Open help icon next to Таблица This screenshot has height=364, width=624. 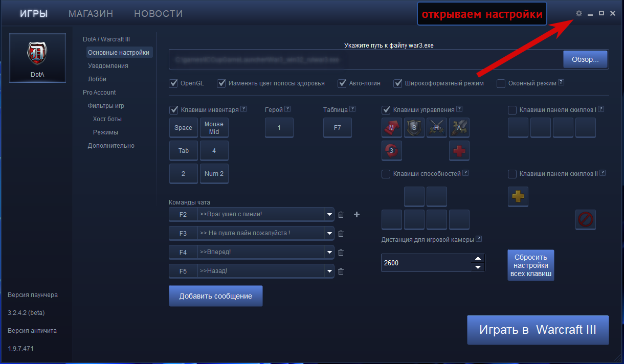point(352,109)
